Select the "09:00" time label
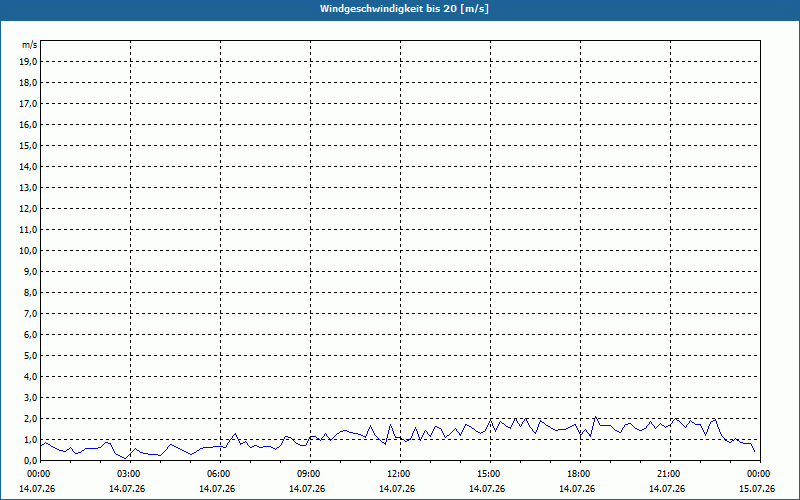Viewport: 800px width, 500px height. tap(311, 474)
